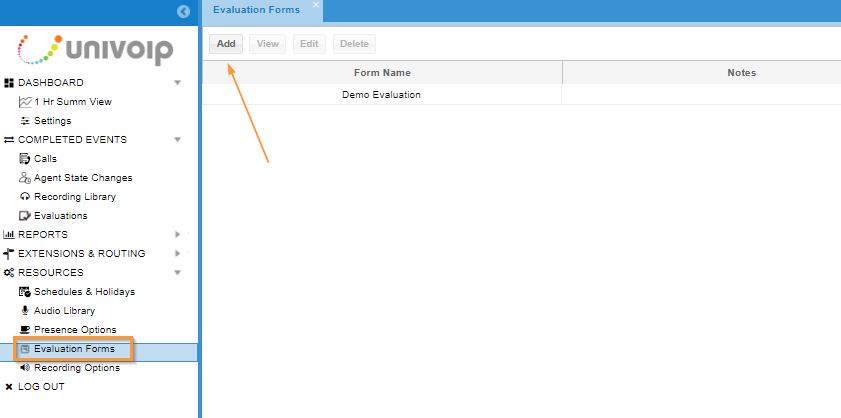Click the Audio Library microphone icon

coord(25,311)
